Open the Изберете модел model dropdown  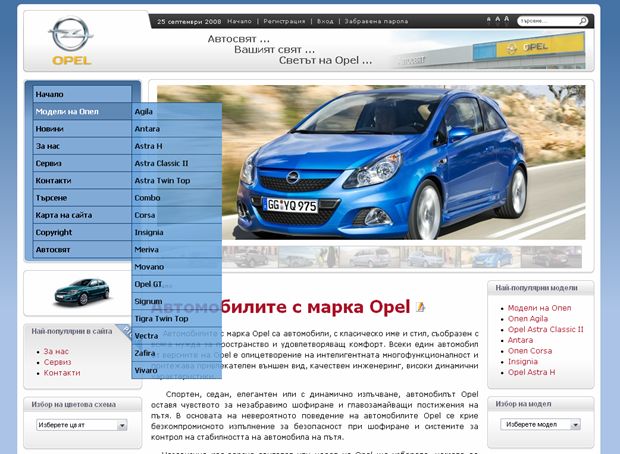540,425
